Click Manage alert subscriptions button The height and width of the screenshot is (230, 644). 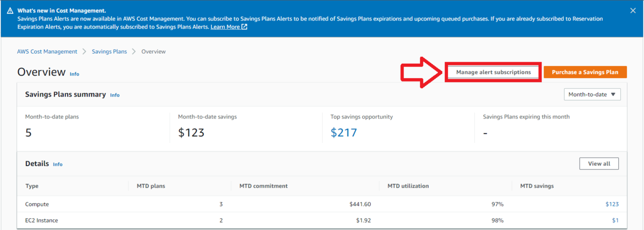493,72
